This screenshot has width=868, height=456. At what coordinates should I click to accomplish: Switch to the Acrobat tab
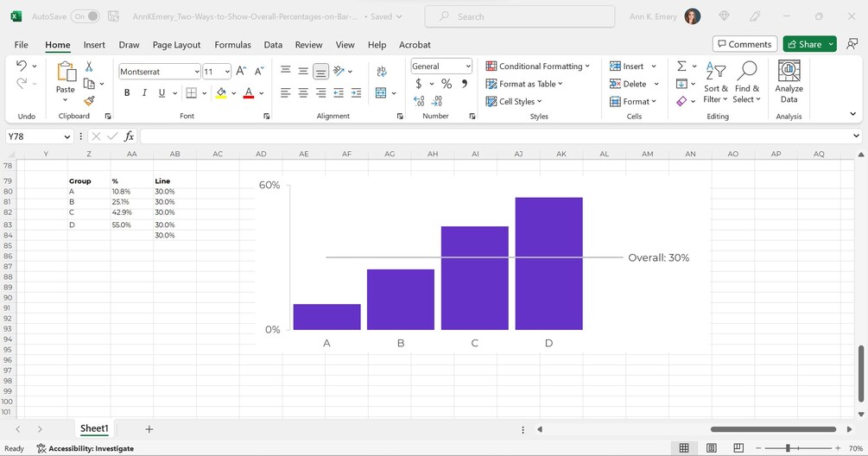[415, 45]
